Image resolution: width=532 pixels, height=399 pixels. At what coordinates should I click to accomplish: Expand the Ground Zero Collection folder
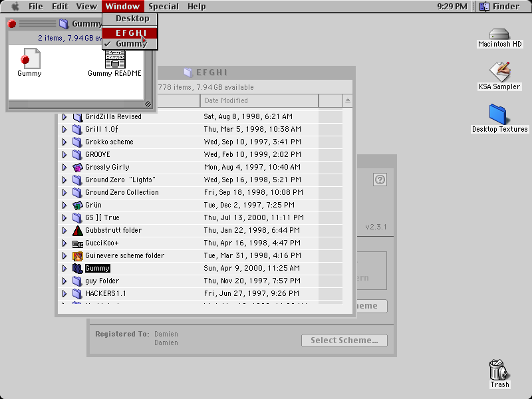[65, 192]
